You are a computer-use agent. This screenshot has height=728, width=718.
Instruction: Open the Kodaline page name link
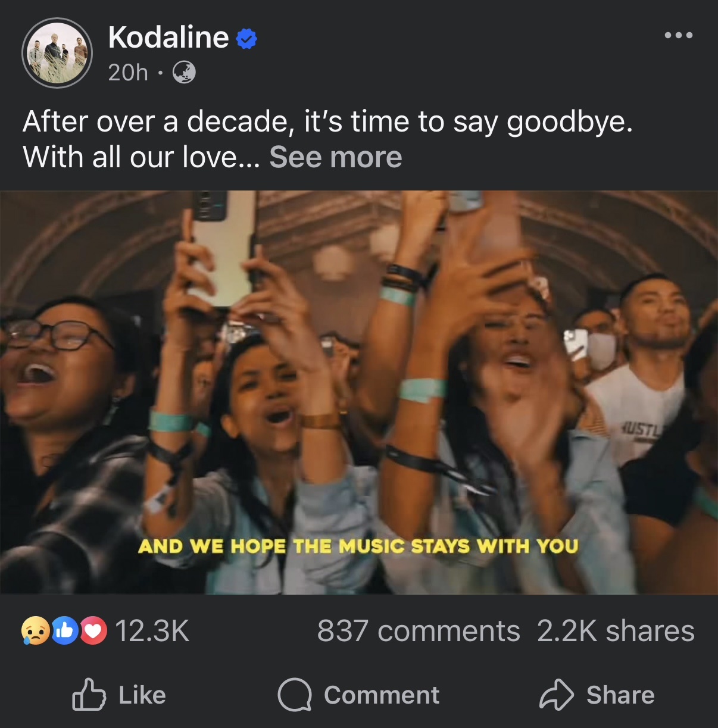pyautogui.click(x=168, y=38)
